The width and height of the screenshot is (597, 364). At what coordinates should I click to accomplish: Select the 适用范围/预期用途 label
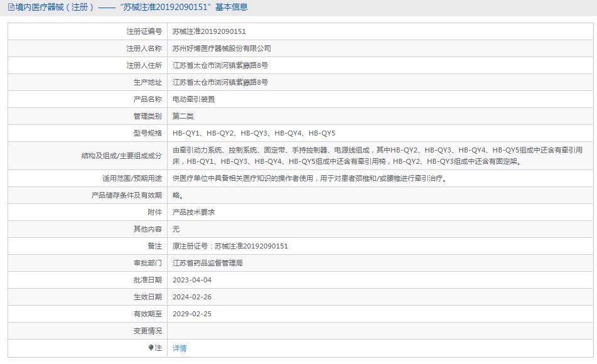pyautogui.click(x=132, y=178)
